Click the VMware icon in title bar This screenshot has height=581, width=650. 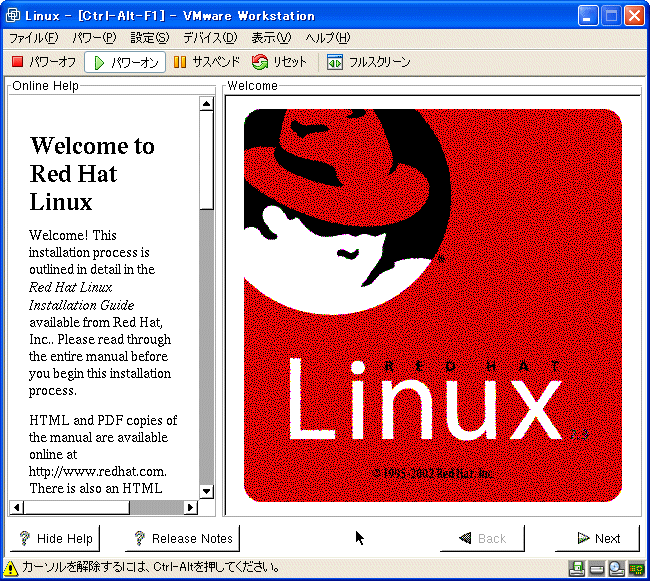point(12,15)
